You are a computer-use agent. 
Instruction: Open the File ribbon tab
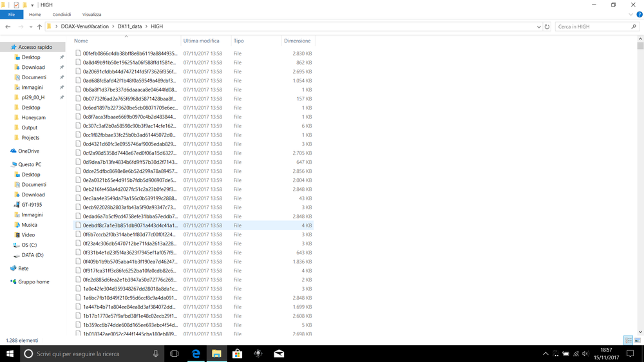click(x=12, y=14)
